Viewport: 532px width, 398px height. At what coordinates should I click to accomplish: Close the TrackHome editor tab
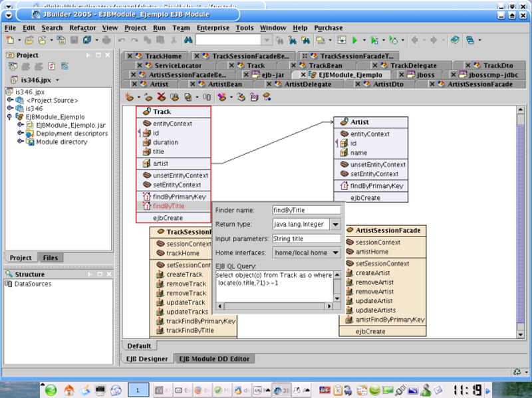coord(129,56)
